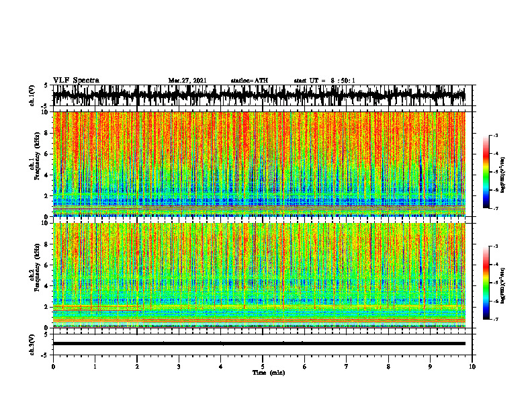Click the '-7' label on ch.1 colorbar
532x411 pixels.
[496, 208]
